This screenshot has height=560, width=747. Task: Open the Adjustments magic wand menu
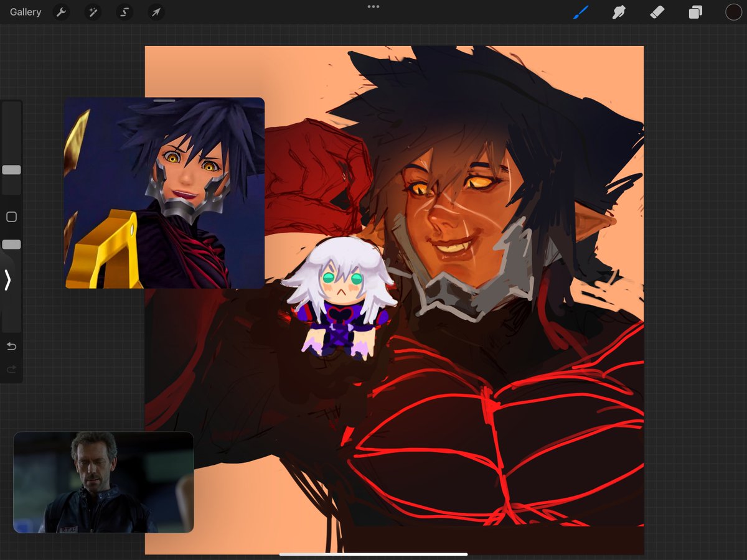point(93,12)
